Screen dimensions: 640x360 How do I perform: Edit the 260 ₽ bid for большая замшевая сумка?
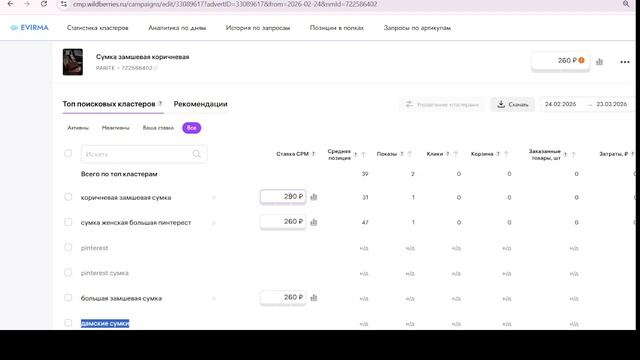pyautogui.click(x=283, y=297)
